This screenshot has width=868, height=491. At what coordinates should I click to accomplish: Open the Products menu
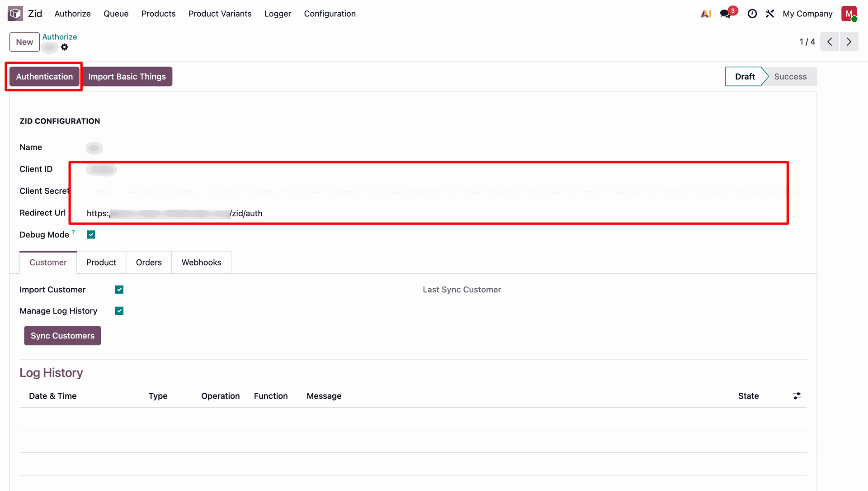click(158, 14)
